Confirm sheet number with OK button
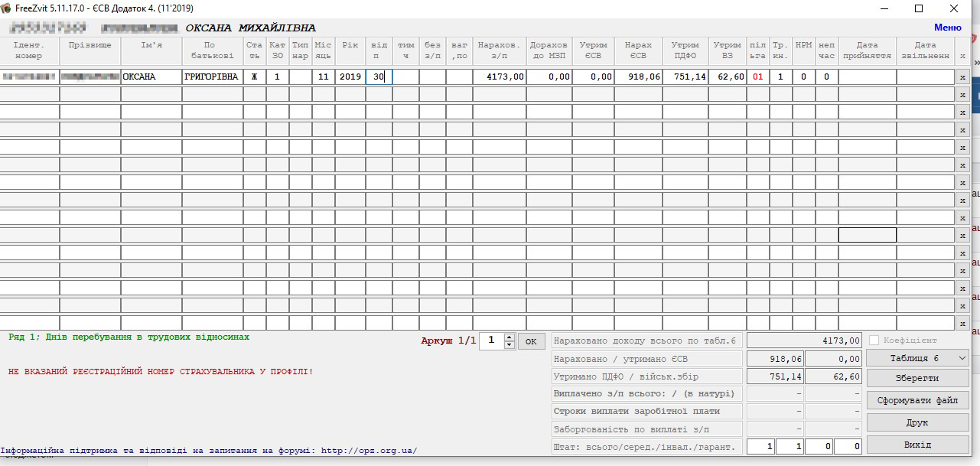This screenshot has height=466, width=980. pyautogui.click(x=531, y=341)
